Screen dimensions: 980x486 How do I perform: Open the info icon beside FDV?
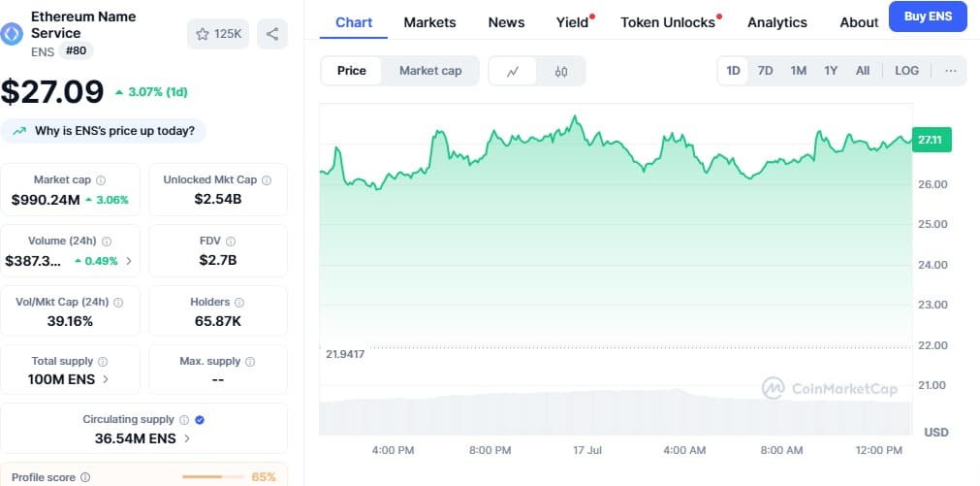(x=231, y=242)
